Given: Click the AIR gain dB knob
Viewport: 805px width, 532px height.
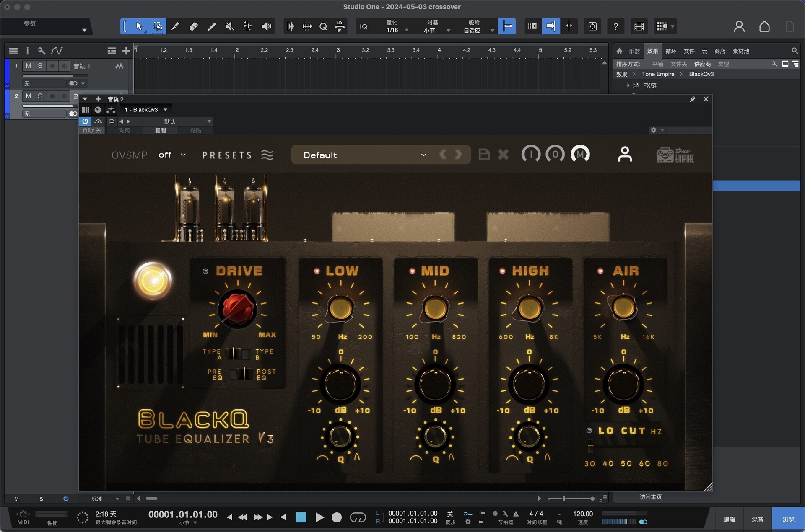Looking at the screenshot, I should [623, 385].
